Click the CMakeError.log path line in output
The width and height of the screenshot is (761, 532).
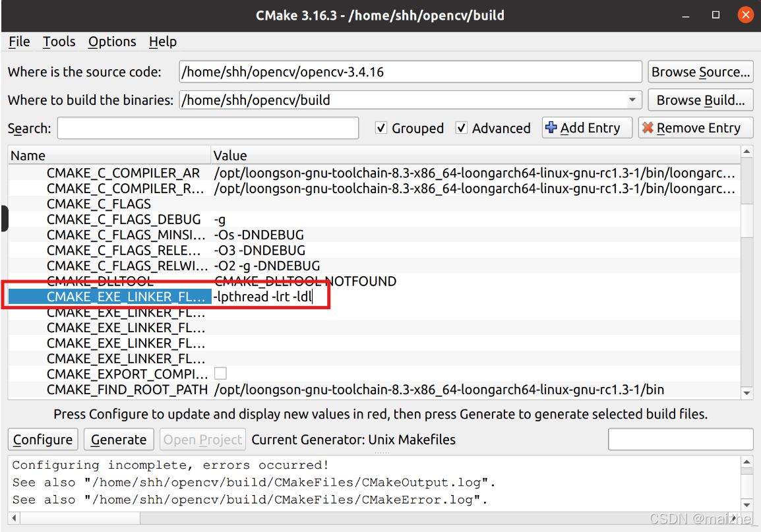coord(250,500)
